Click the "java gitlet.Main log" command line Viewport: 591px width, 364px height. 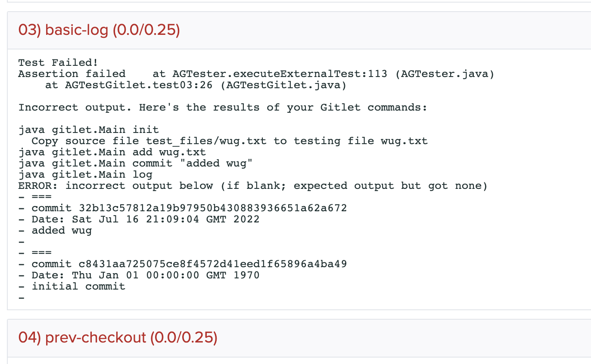click(85, 174)
